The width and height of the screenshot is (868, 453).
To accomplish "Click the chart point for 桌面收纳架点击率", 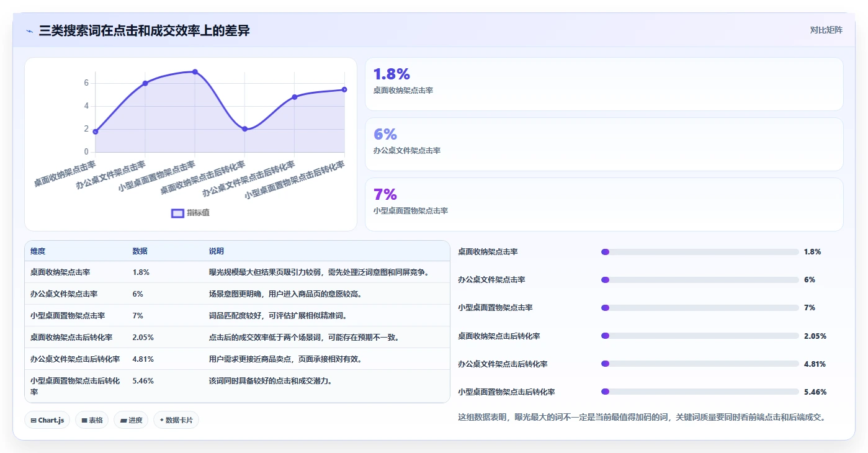I will coord(96,132).
